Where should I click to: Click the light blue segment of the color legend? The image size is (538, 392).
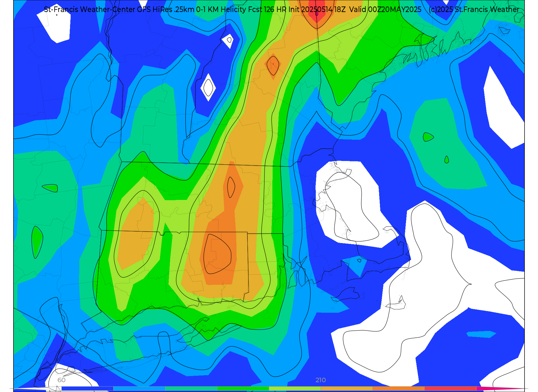coord(139,388)
